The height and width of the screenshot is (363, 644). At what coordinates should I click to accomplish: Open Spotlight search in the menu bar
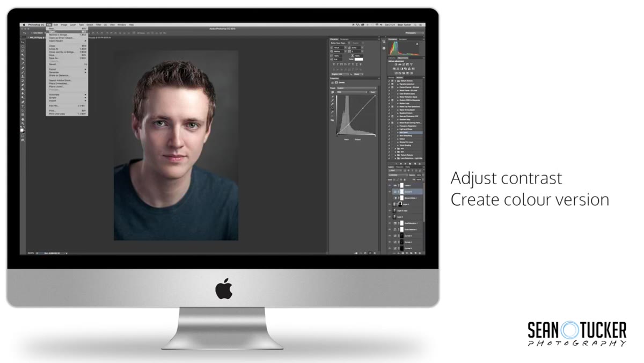tap(415, 25)
